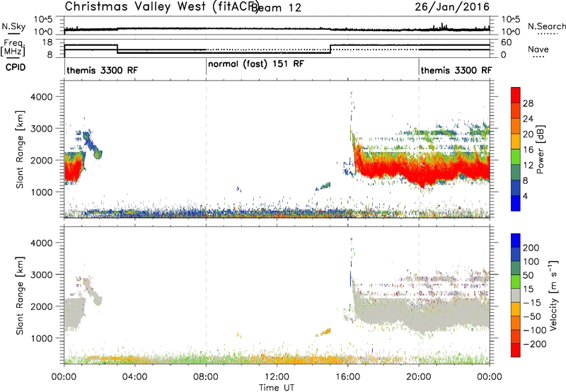Click the "8" Power colorbar value
Viewport: 566px width, 392px height.
pos(525,180)
